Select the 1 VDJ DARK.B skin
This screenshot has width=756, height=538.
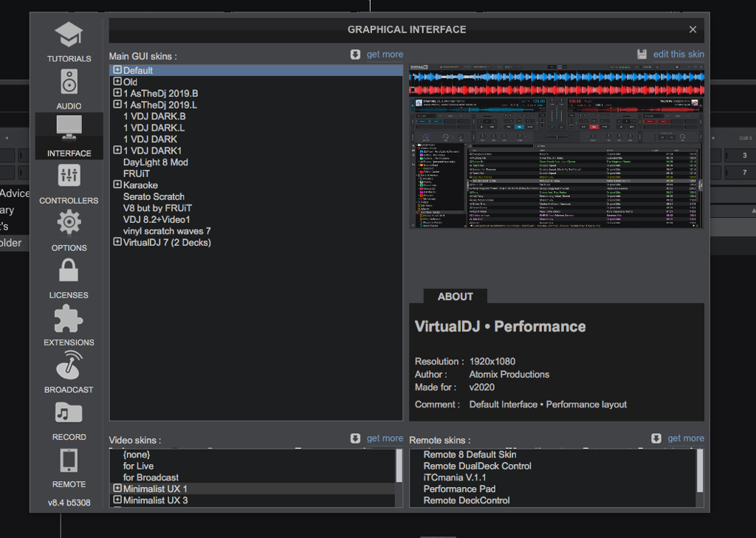pyautogui.click(x=154, y=116)
